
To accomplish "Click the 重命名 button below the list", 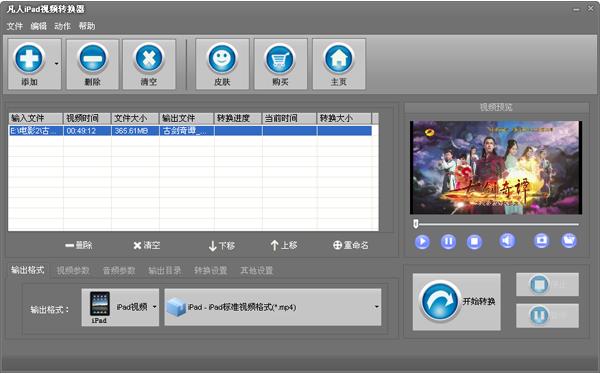I will coord(351,245).
